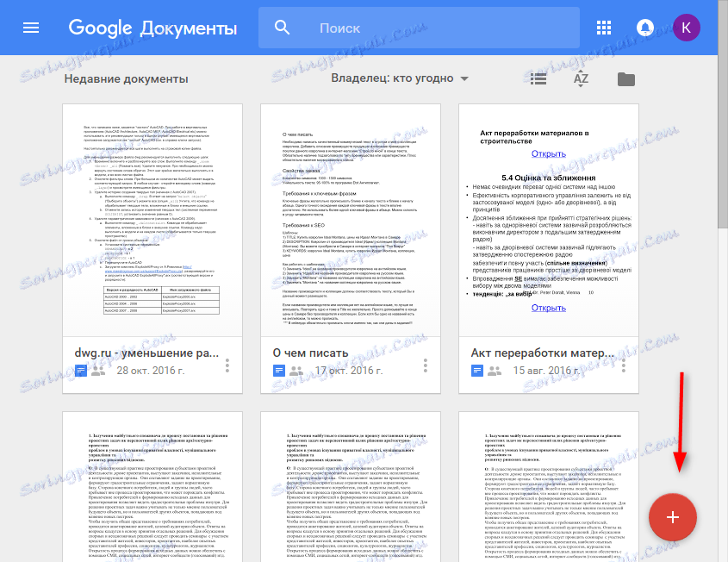Create a new document with the red plus button

click(672, 517)
